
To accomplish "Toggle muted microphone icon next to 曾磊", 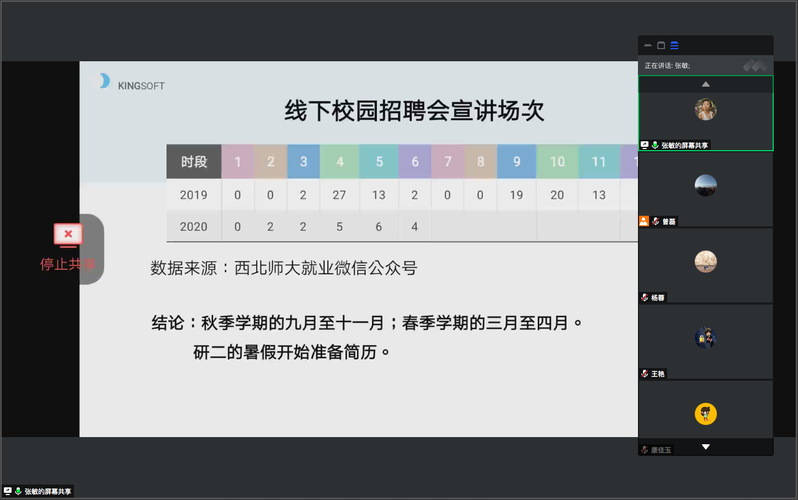I will [656, 221].
